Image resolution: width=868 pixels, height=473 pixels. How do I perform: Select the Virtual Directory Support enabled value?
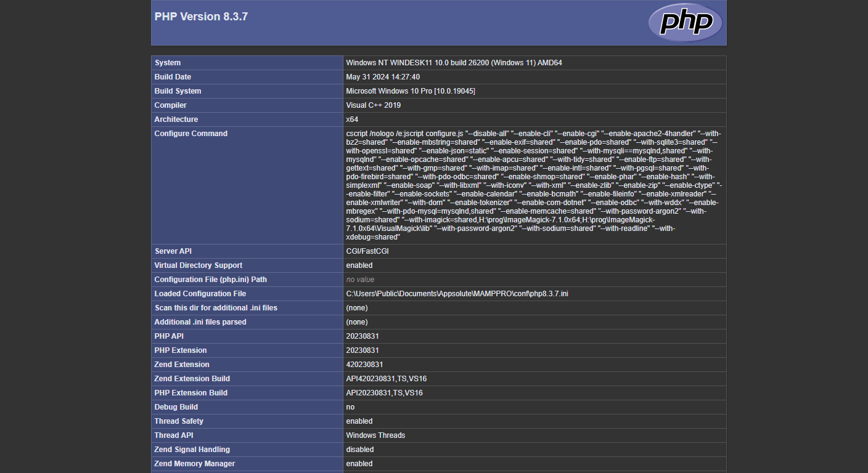[x=359, y=265]
